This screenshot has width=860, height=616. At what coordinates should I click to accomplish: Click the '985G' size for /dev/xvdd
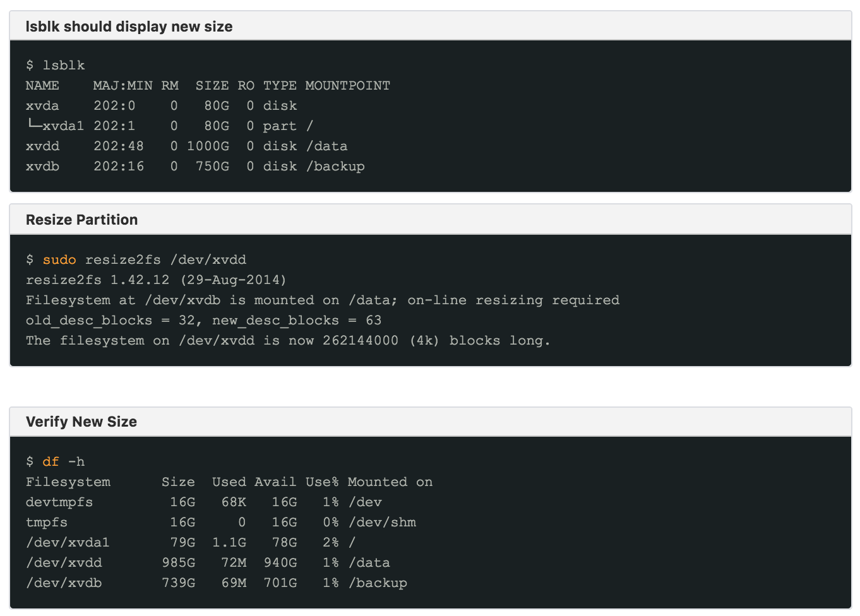179,562
